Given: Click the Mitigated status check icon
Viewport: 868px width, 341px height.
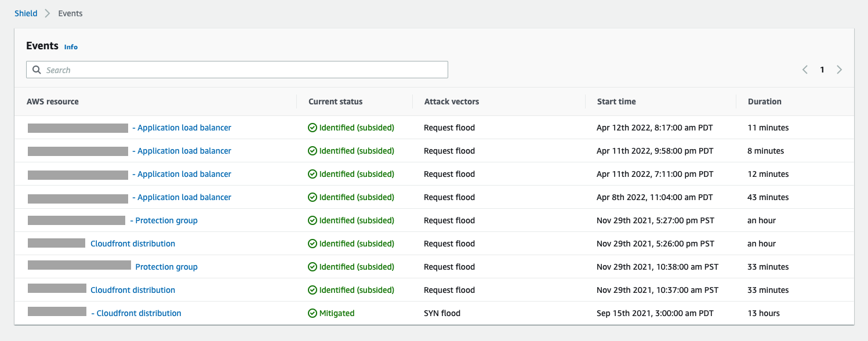Looking at the screenshot, I should (311, 313).
